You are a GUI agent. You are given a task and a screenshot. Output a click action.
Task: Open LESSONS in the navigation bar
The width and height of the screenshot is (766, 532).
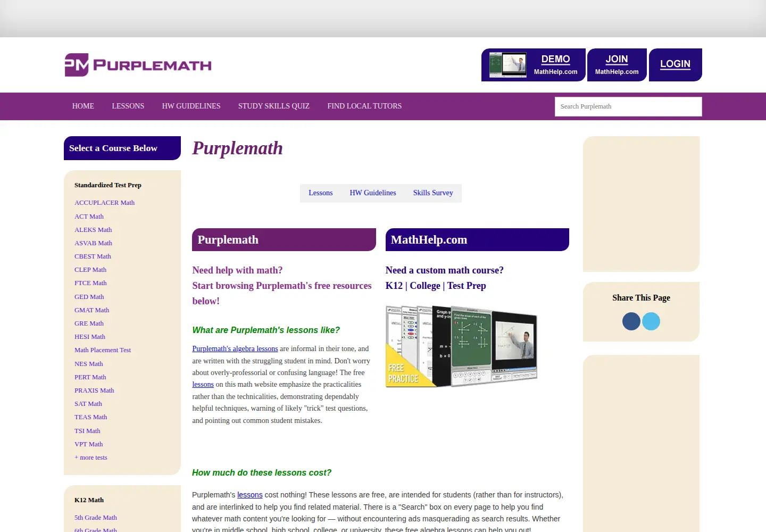point(128,106)
